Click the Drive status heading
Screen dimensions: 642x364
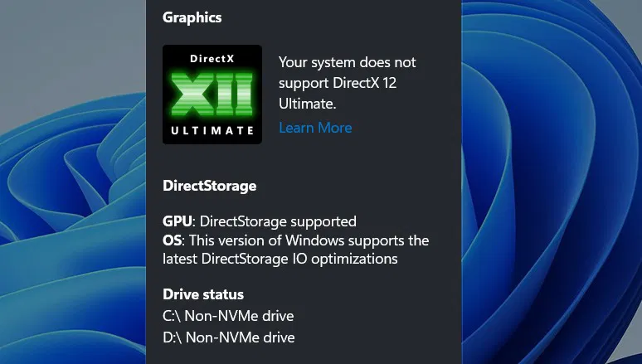tap(203, 294)
